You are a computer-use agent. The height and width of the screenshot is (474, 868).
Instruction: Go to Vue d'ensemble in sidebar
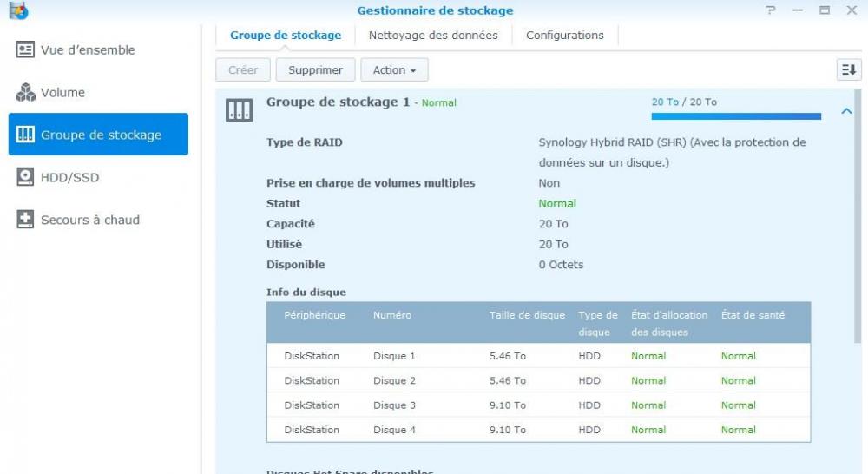tap(99, 49)
